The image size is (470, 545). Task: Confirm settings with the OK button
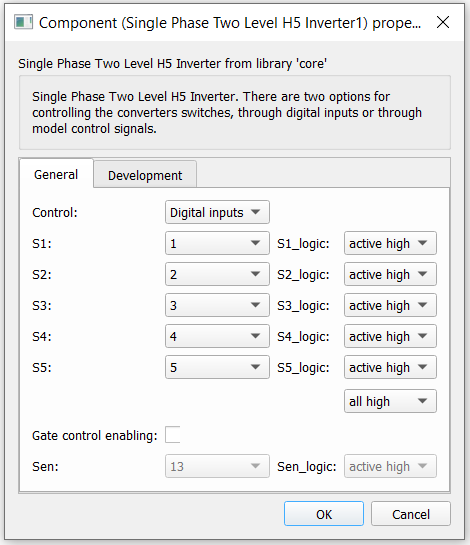click(324, 514)
